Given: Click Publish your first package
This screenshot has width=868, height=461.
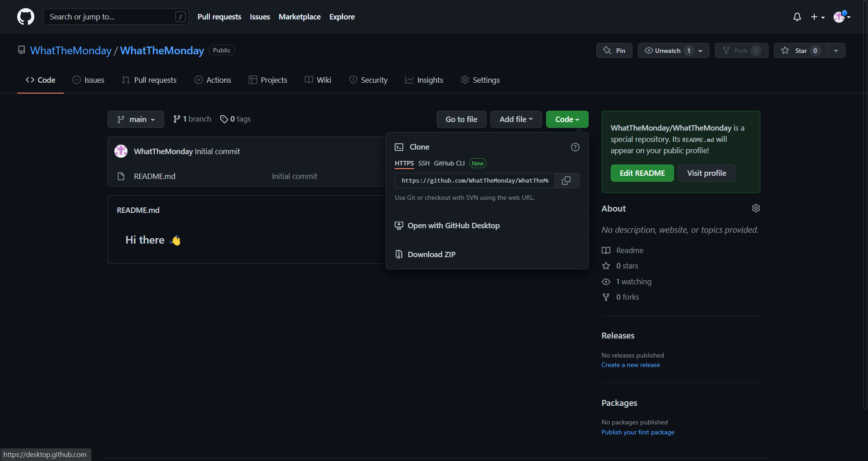Looking at the screenshot, I should [x=637, y=432].
